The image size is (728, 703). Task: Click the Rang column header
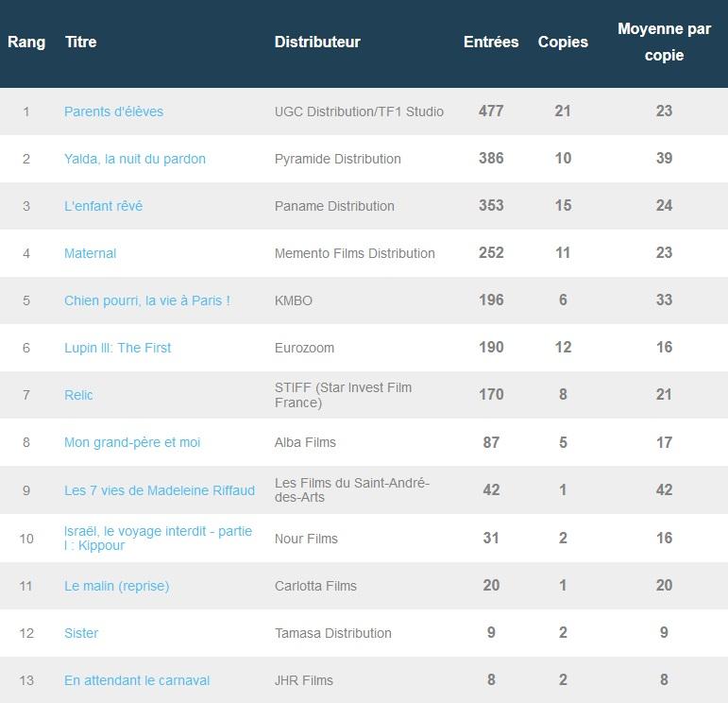tap(26, 42)
